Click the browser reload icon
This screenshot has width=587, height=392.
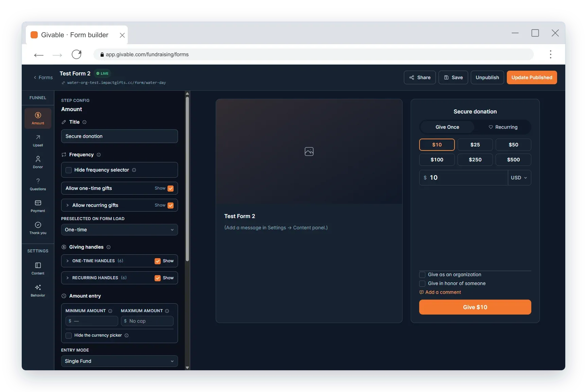[76, 54]
